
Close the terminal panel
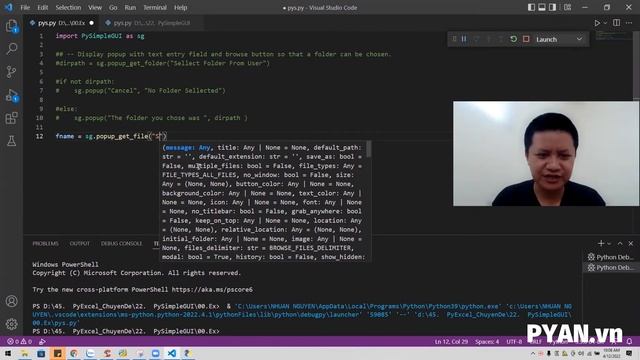[x=631, y=243]
